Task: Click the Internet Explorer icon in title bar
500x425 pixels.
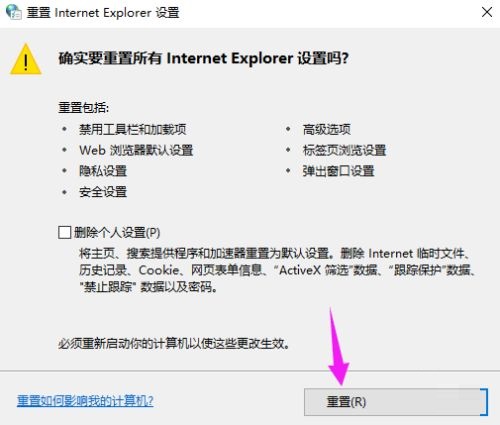Action: tap(13, 12)
